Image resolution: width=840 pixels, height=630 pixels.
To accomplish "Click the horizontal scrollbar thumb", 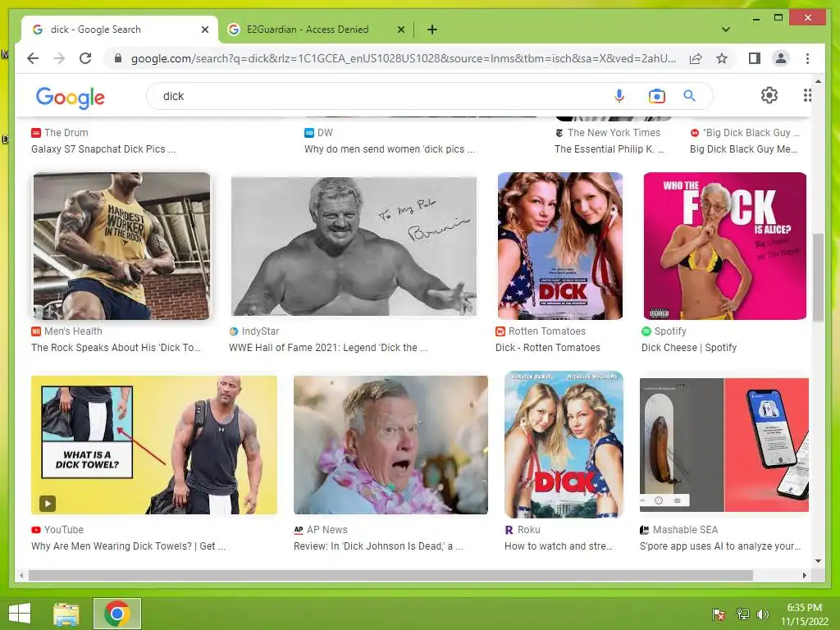I will tap(390, 575).
